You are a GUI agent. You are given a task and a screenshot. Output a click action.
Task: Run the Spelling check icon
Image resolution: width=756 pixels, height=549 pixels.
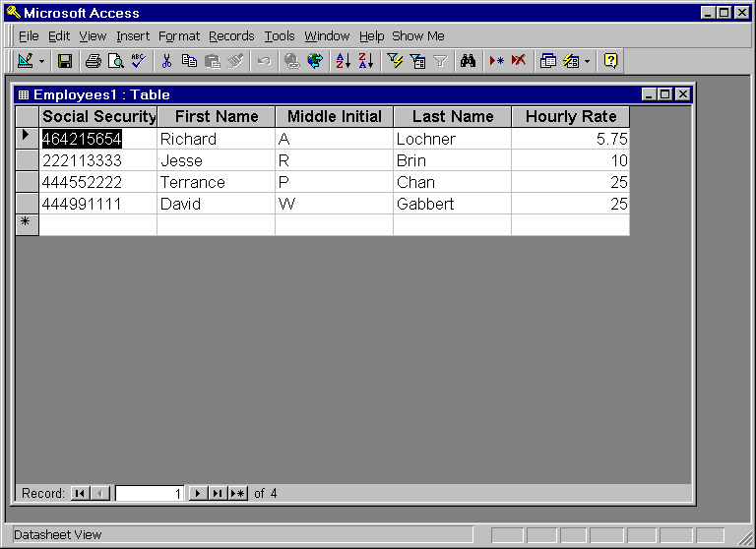(x=138, y=61)
